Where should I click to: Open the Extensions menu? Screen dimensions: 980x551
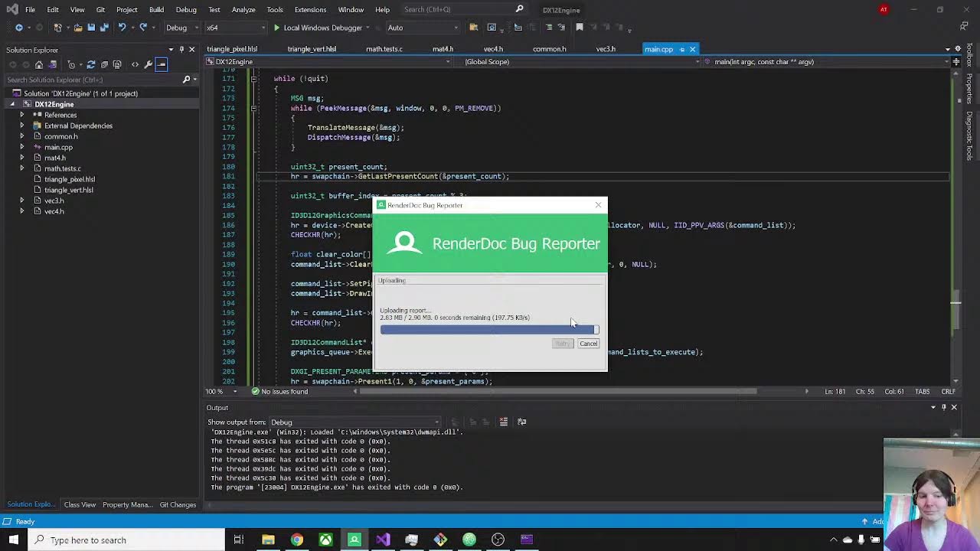(x=310, y=9)
